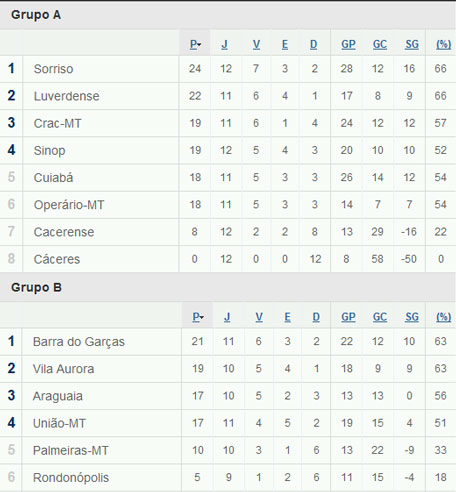Click the Grupo B section heading
The height and width of the screenshot is (492, 456).
36,287
